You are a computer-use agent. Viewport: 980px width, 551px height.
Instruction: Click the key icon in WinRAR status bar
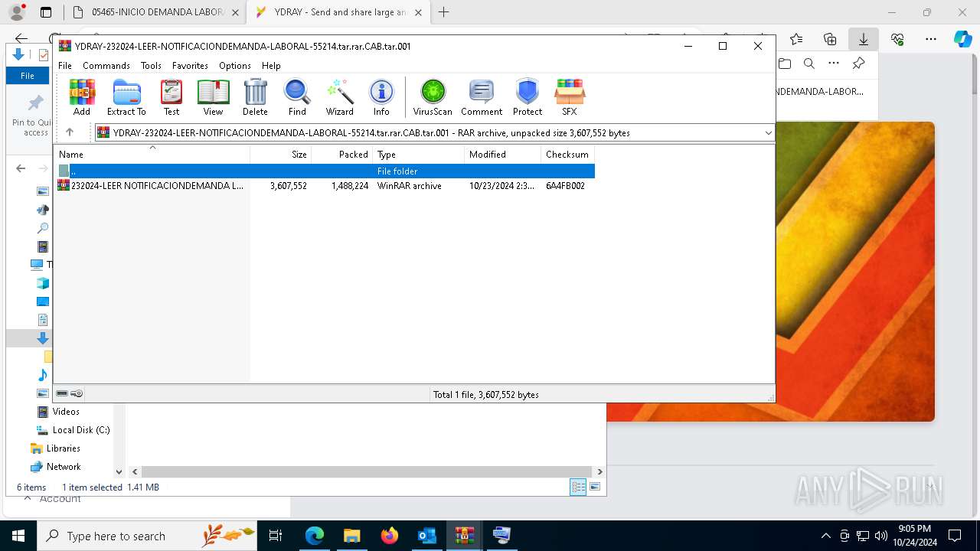coord(77,394)
